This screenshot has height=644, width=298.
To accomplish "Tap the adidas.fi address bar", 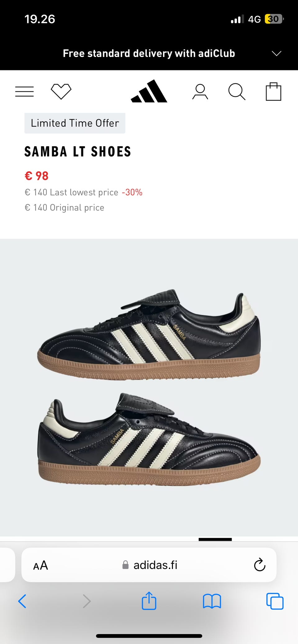I will (149, 565).
